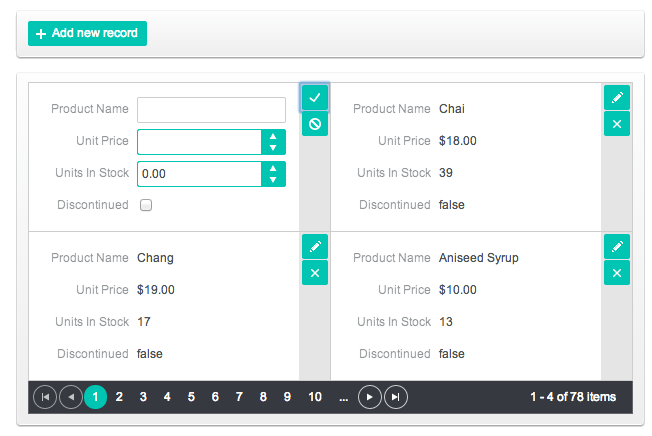Delete the Aniseed Syrup record
Image resolution: width=652 pixels, height=436 pixels.
(617, 273)
